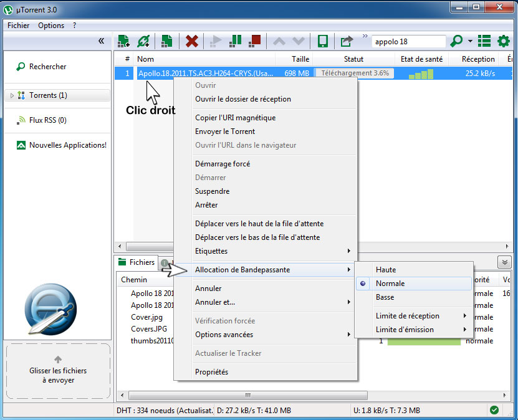Collapse the detail pane with chevron button
Image resolution: width=518 pixels, height=420 pixels.
504,262
